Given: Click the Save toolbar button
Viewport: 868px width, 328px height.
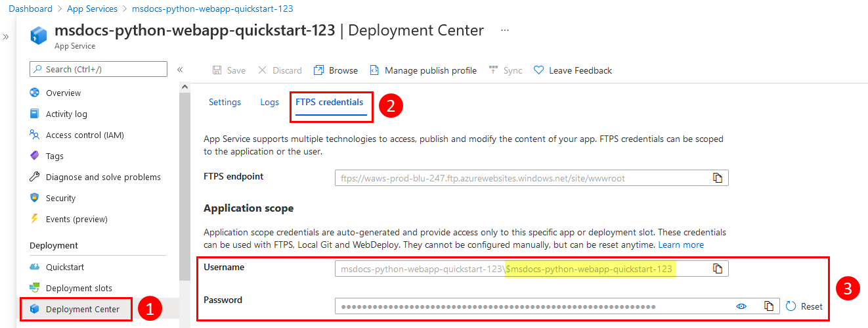Looking at the screenshot, I should click(x=229, y=70).
